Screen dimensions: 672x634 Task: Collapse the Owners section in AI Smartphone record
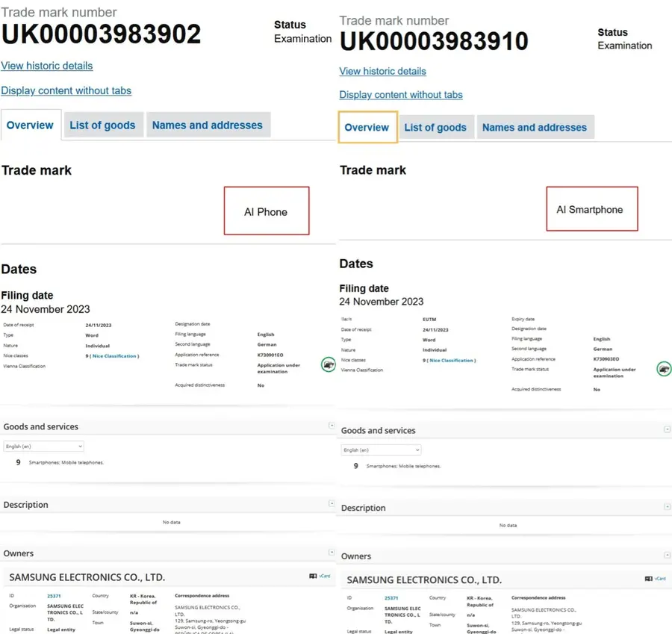pyautogui.click(x=667, y=556)
